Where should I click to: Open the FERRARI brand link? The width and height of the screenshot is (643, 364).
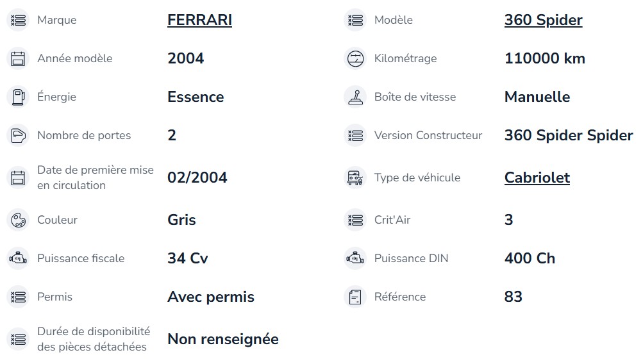(200, 20)
